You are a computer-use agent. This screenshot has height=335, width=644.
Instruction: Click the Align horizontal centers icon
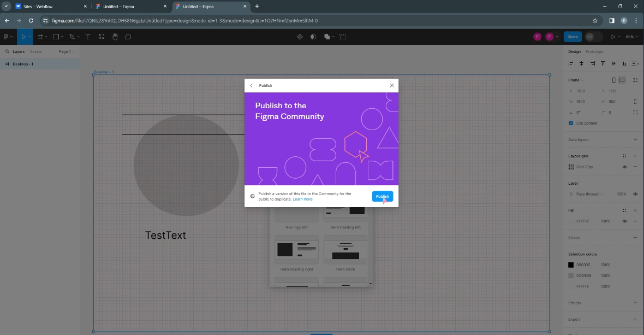581,63
